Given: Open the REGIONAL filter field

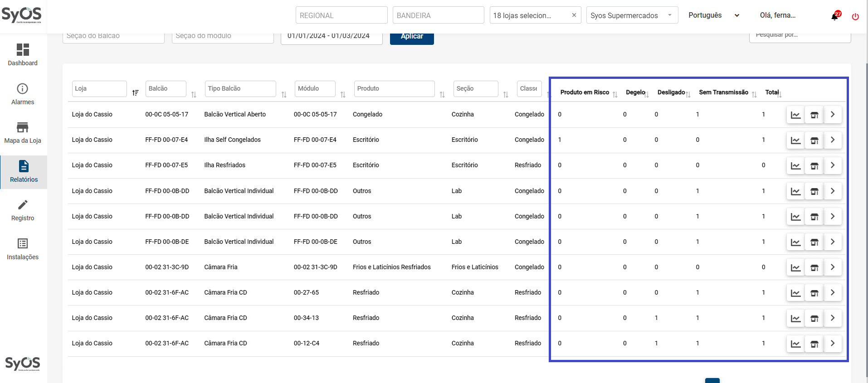Looking at the screenshot, I should [x=341, y=15].
